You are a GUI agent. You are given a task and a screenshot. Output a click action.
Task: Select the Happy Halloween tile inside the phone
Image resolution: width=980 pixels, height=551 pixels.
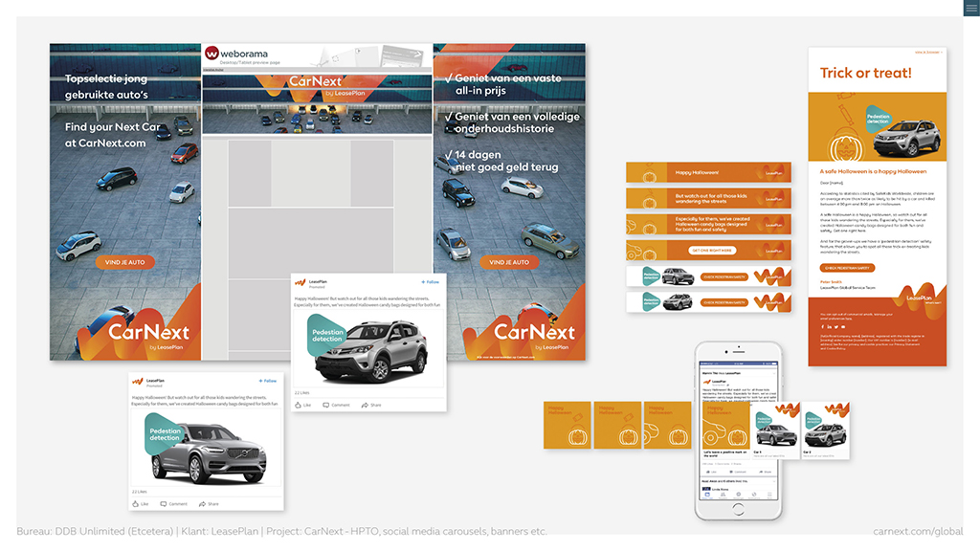725,426
